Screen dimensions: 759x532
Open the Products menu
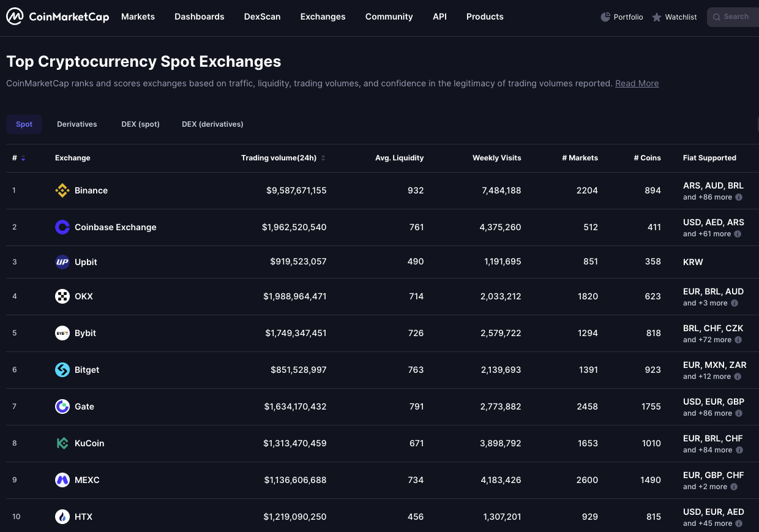[x=485, y=17]
